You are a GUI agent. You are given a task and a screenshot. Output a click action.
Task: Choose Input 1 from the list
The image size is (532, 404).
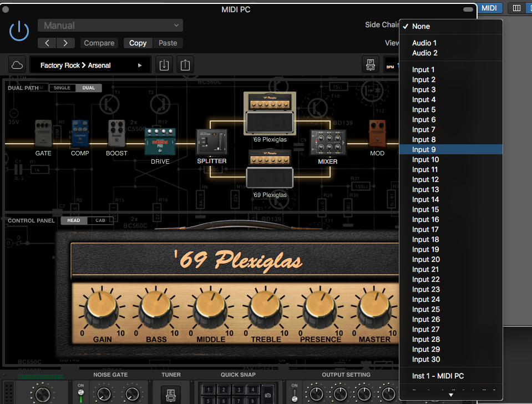(451, 69)
